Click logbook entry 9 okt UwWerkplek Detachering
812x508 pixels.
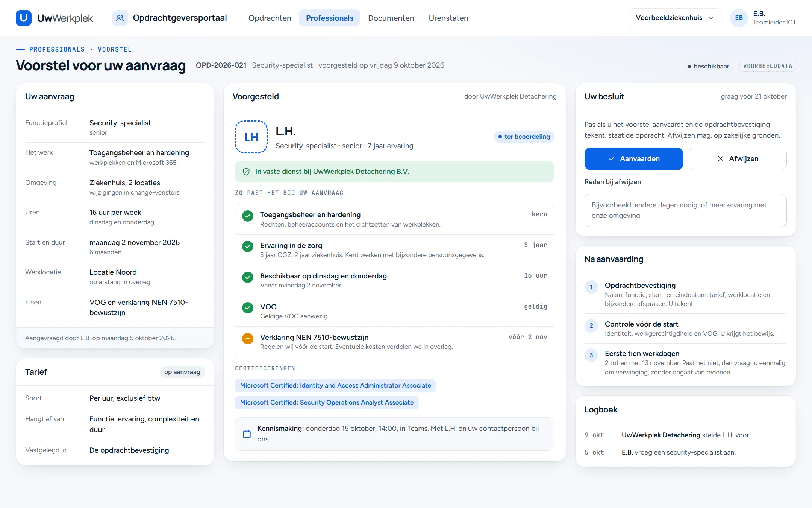tap(686, 435)
